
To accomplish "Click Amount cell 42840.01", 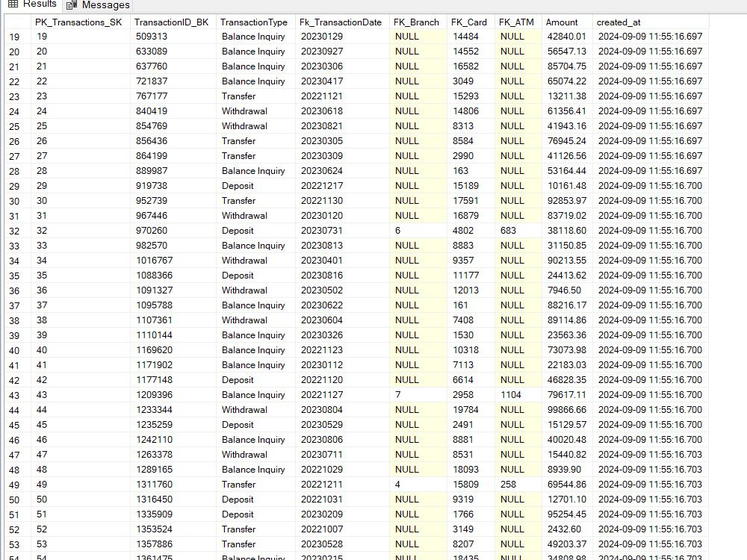I will click(566, 37).
